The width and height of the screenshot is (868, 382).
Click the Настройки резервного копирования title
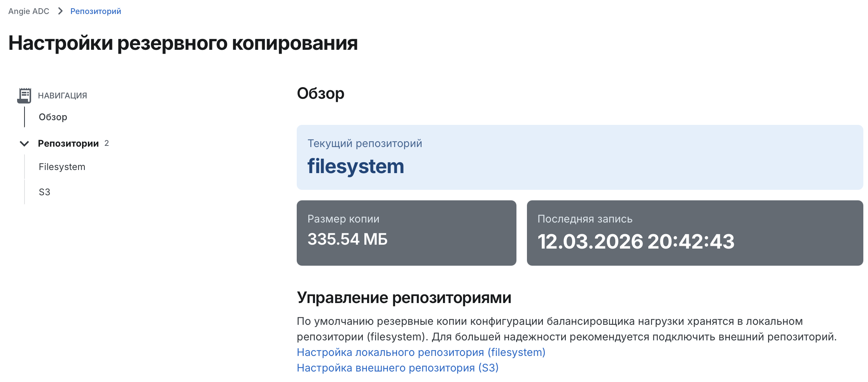tap(183, 43)
